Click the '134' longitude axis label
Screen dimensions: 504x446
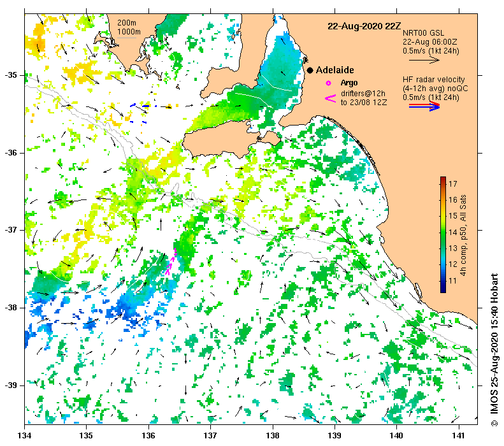(24, 436)
